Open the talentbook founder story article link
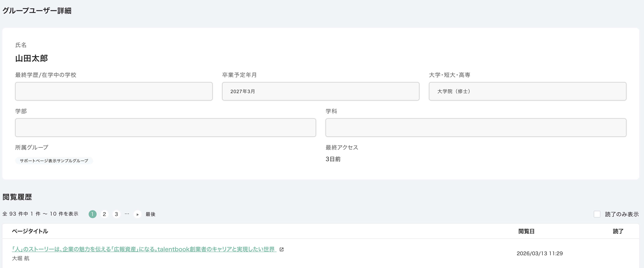The width and height of the screenshot is (644, 268). (144, 249)
